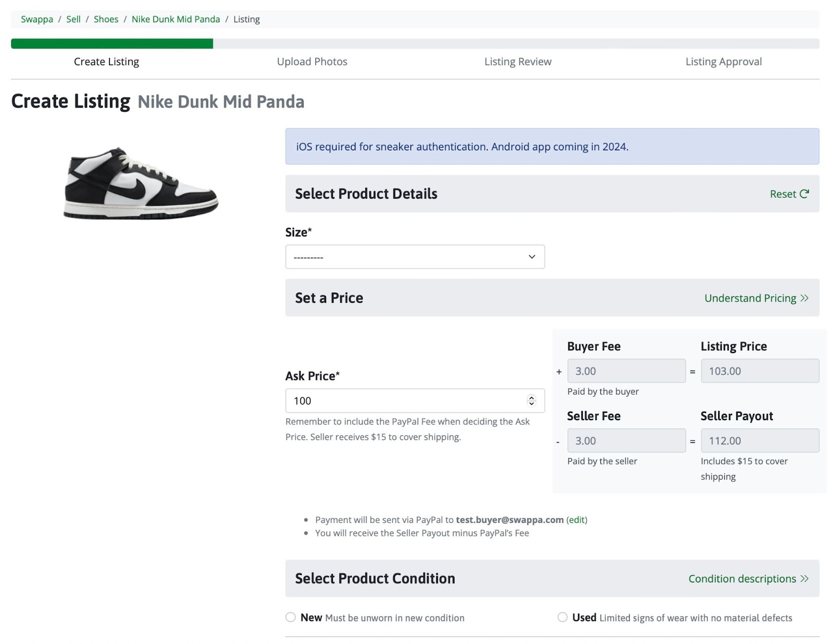Screen dimensions: 835x644
Task: Click the Listing Price field
Action: [x=759, y=371]
